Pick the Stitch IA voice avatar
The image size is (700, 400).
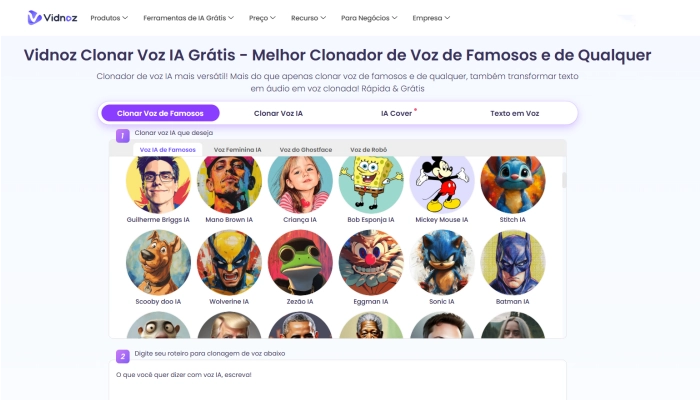[512, 183]
